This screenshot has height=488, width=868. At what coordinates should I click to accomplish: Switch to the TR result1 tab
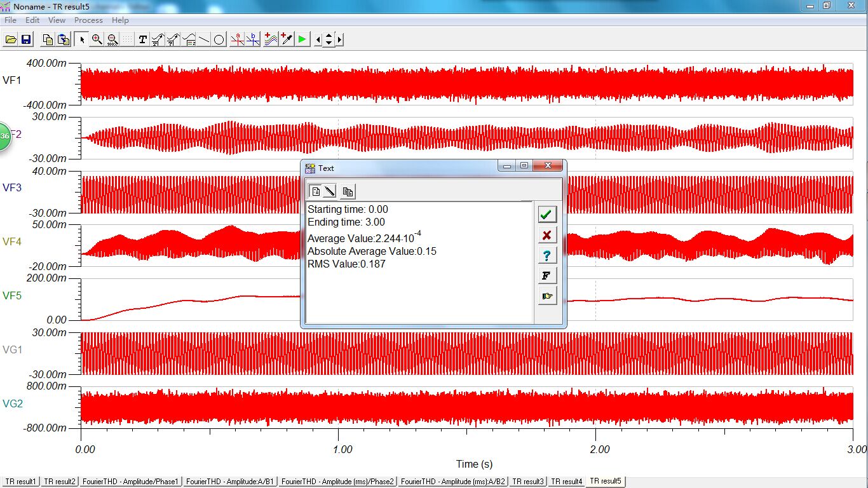[20, 482]
